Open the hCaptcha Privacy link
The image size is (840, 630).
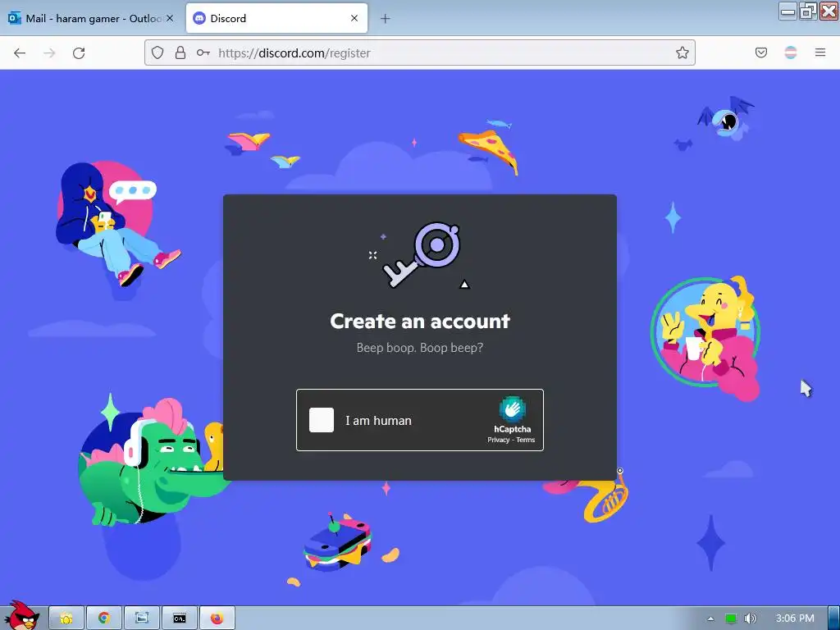pyautogui.click(x=498, y=440)
